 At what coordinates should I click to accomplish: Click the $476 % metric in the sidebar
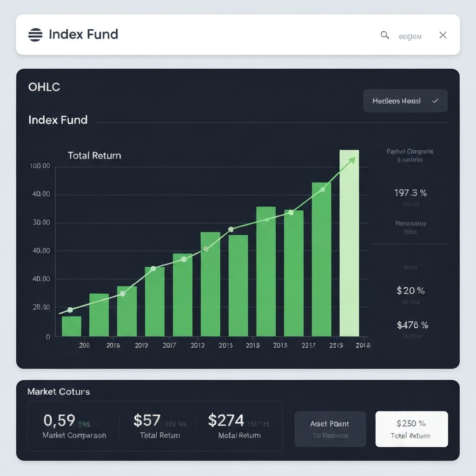[x=412, y=325]
